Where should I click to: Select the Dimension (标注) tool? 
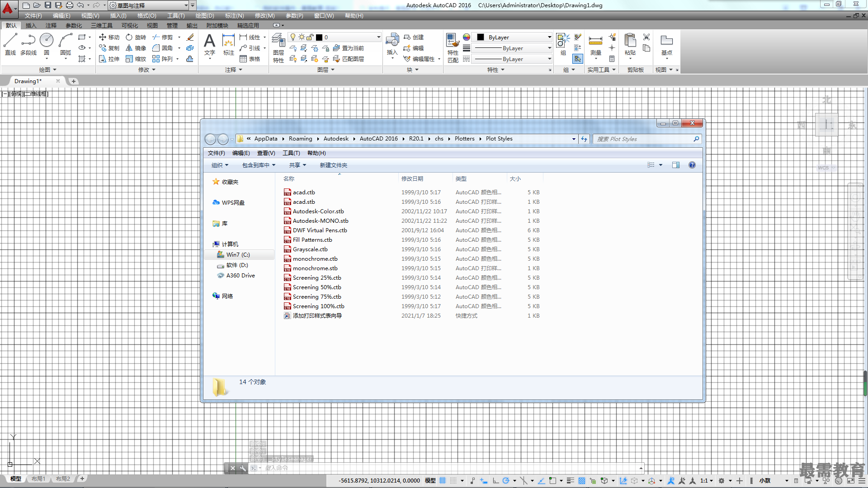[x=228, y=44]
